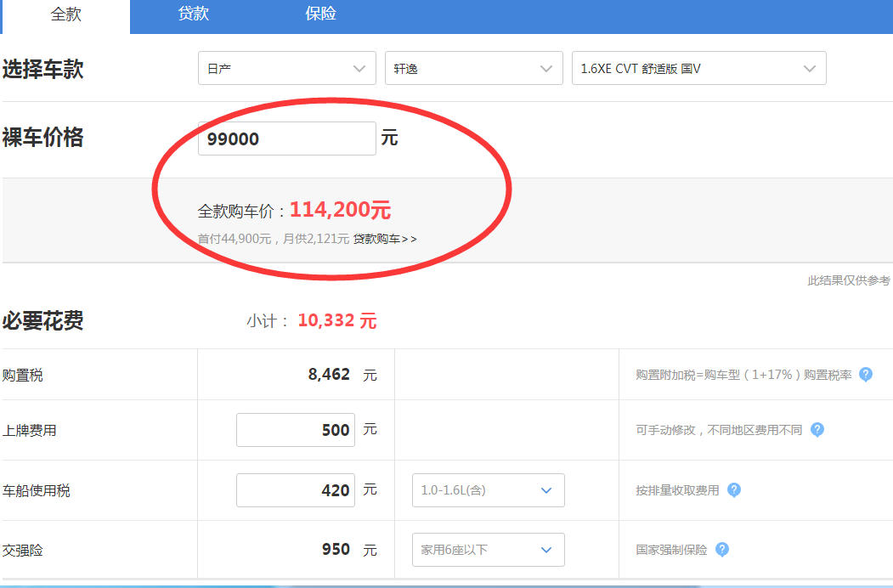Click the 首付44,900元，月供2,121元 text
Image resolution: width=893 pixels, height=588 pixels.
[x=274, y=239]
